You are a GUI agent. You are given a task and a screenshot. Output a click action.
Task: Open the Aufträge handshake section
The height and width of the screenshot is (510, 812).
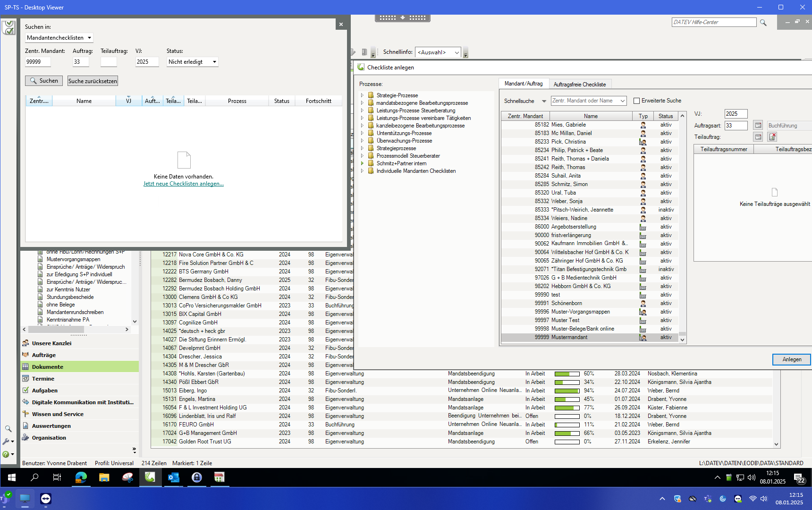tap(44, 355)
